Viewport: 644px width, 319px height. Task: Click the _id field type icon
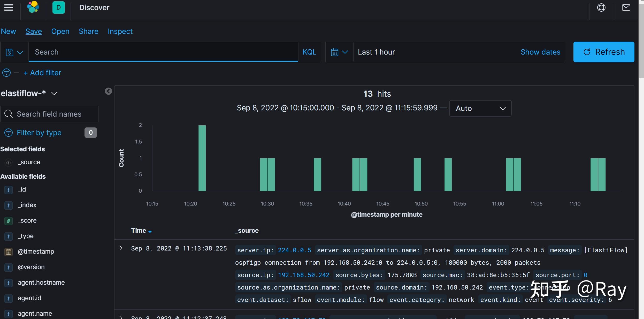[9, 190]
